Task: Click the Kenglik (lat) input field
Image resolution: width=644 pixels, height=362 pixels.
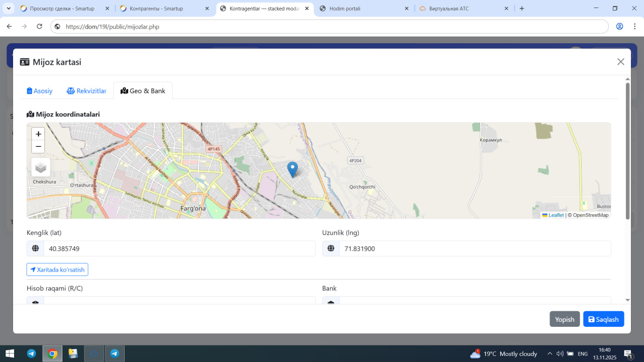Action: point(179,248)
